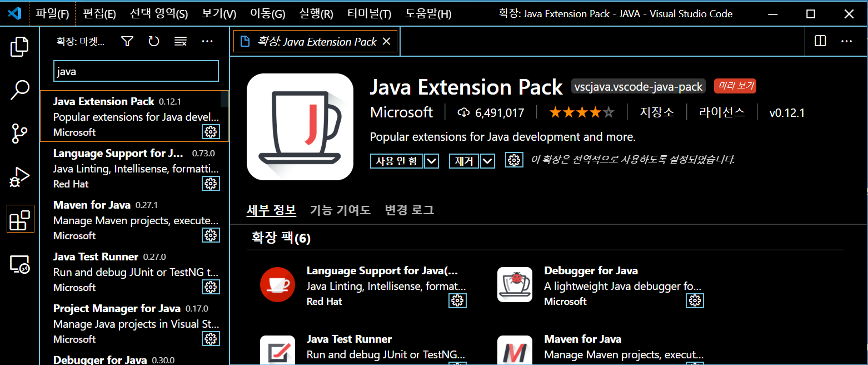Screen dimensions: 868x365
Task: Manage gear on Language Support pack card
Action: point(458,301)
